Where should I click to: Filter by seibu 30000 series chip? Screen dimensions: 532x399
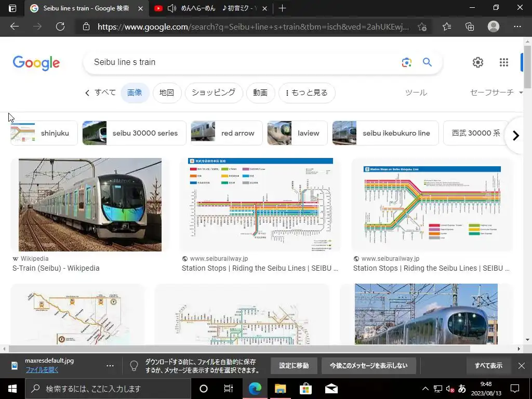click(x=135, y=133)
